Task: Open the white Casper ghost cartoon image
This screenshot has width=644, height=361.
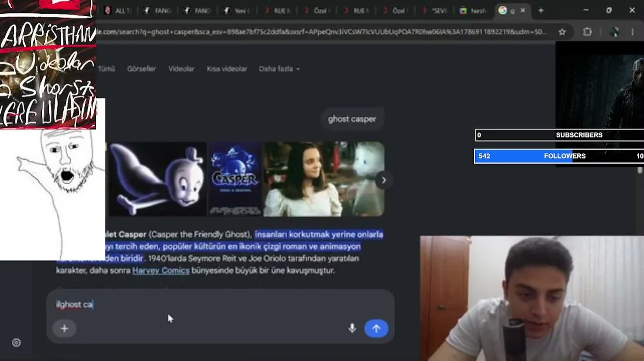Action: (x=157, y=179)
